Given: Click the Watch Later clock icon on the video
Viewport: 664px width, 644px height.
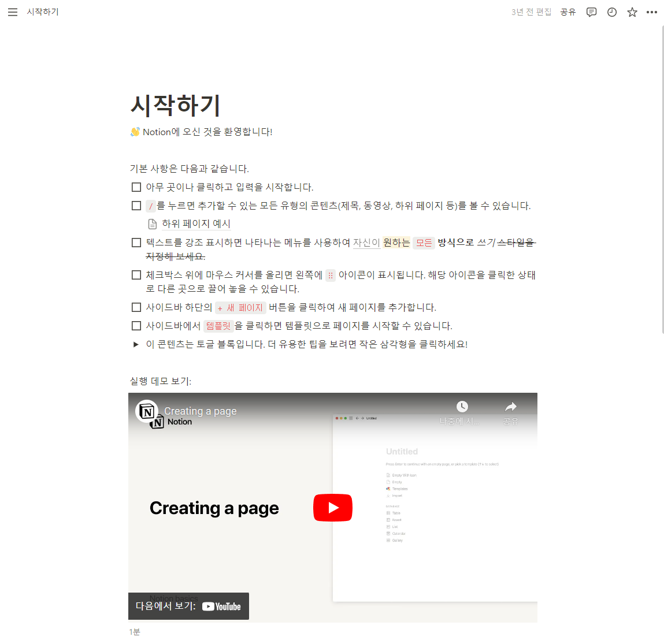Looking at the screenshot, I should [462, 406].
